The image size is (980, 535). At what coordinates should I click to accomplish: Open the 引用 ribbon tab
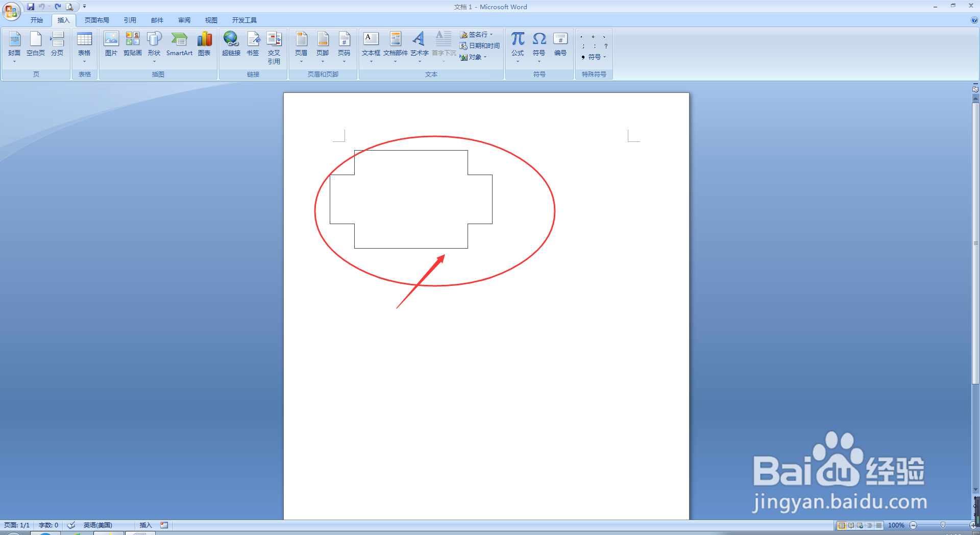click(x=130, y=20)
